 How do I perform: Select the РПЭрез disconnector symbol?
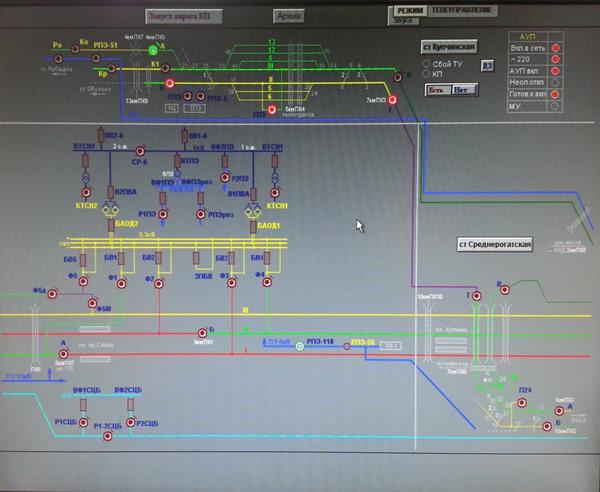(201, 214)
